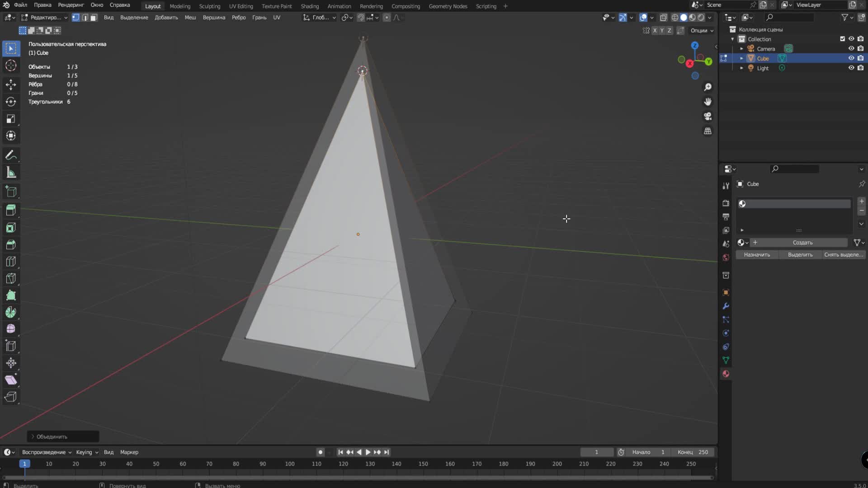Open the Keying dropdown
Screen dimensions: 868x488
pyautogui.click(x=87, y=452)
